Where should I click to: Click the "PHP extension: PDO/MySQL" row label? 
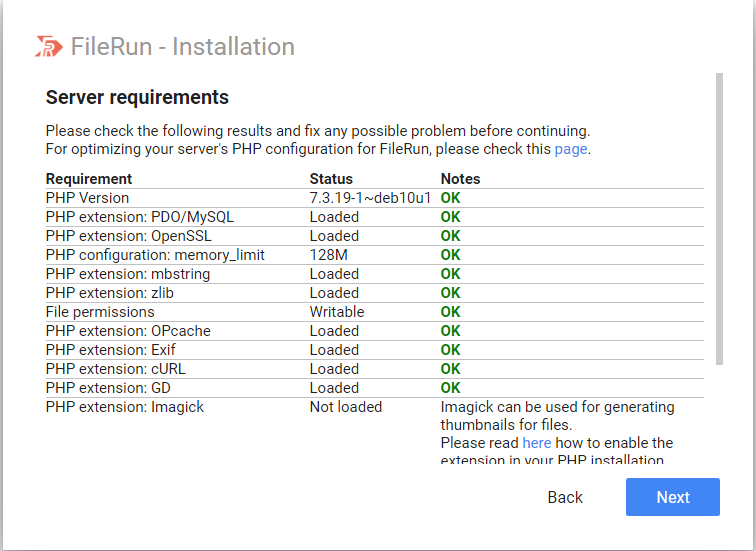(x=140, y=217)
